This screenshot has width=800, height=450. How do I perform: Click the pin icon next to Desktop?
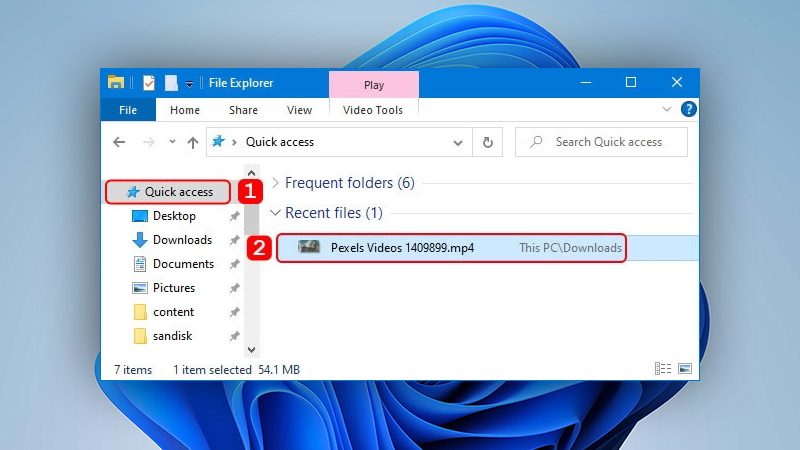(234, 216)
